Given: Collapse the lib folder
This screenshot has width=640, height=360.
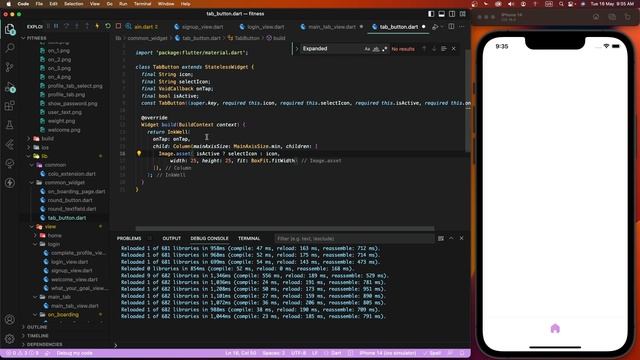Looking at the screenshot, I should pyautogui.click(x=44, y=156).
